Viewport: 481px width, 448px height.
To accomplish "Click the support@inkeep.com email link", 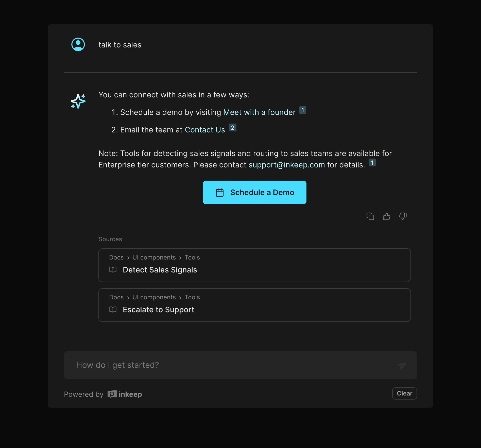I will click(x=286, y=165).
